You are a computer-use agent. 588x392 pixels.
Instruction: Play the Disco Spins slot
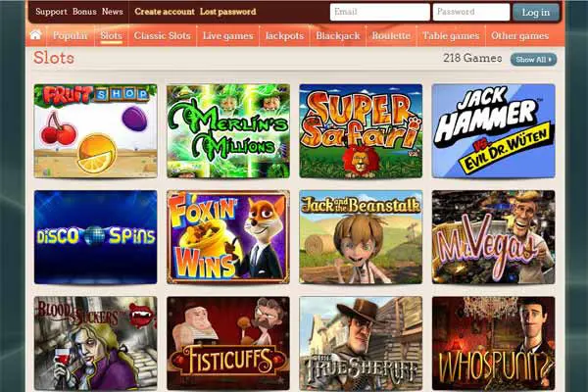click(96, 237)
